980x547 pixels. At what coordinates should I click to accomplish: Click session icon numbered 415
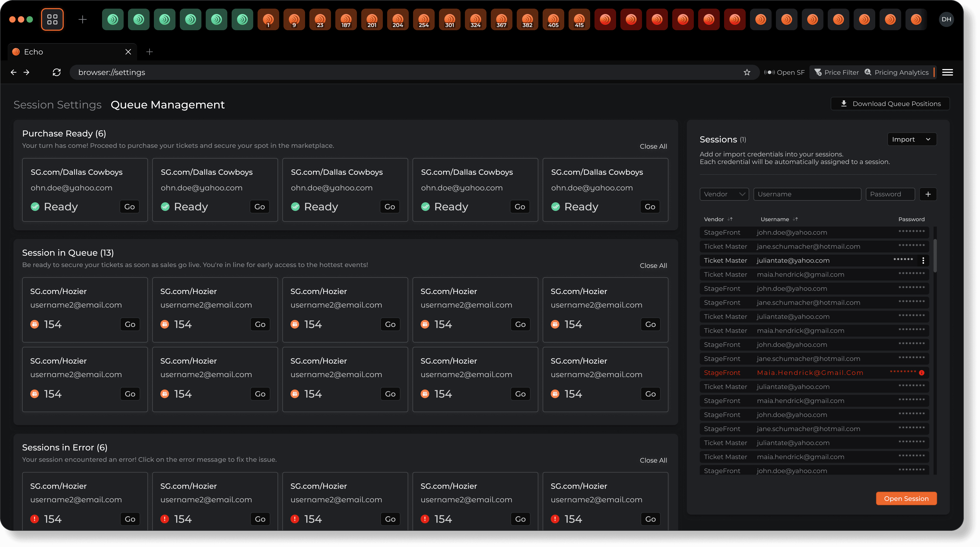(x=579, y=19)
